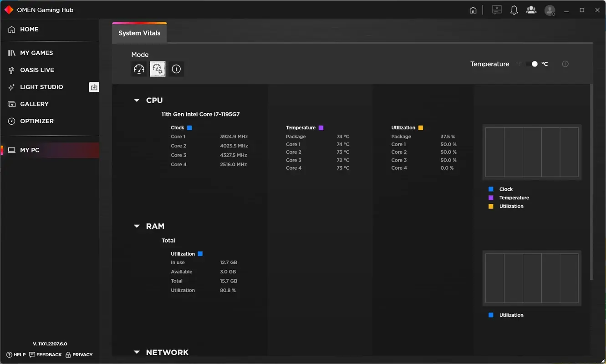Expand the NETWORK section
The image size is (606, 364).
click(136, 352)
